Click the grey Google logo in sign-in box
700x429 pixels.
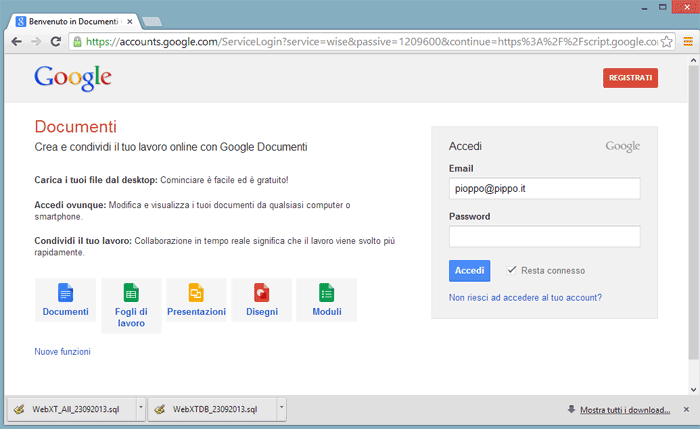click(622, 146)
